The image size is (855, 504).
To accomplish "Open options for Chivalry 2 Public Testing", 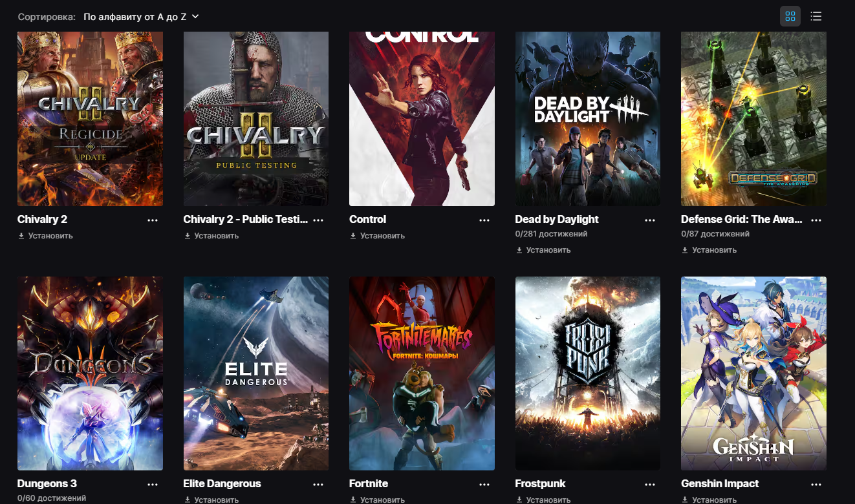I will click(x=318, y=220).
